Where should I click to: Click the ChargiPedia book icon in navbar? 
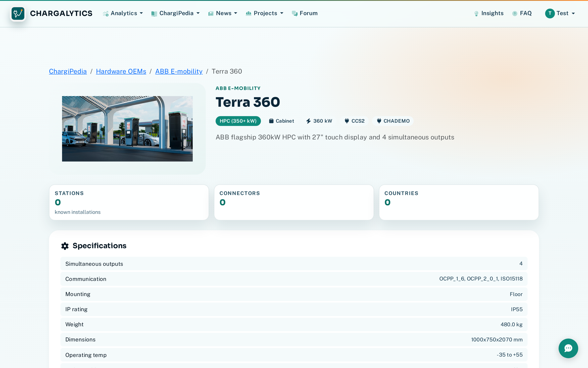click(x=154, y=14)
